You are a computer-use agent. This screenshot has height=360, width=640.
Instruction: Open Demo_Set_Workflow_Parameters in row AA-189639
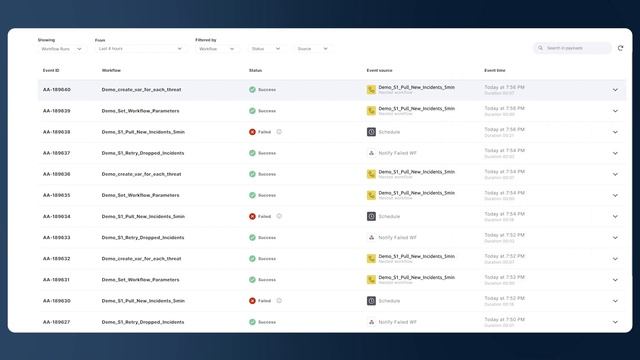[x=140, y=111]
